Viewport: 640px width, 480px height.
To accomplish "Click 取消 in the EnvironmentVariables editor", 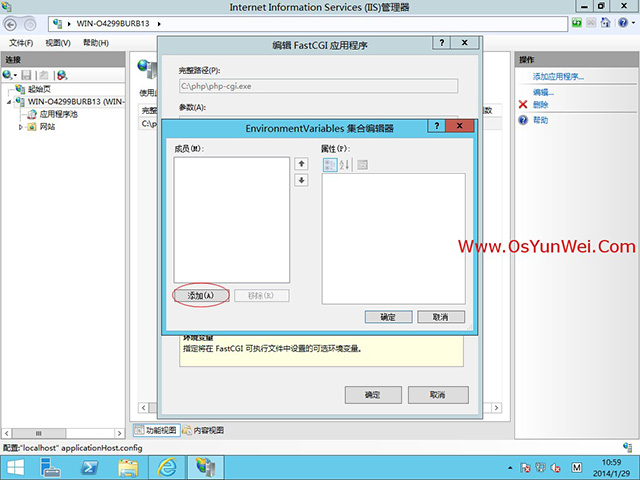I will tap(440, 316).
